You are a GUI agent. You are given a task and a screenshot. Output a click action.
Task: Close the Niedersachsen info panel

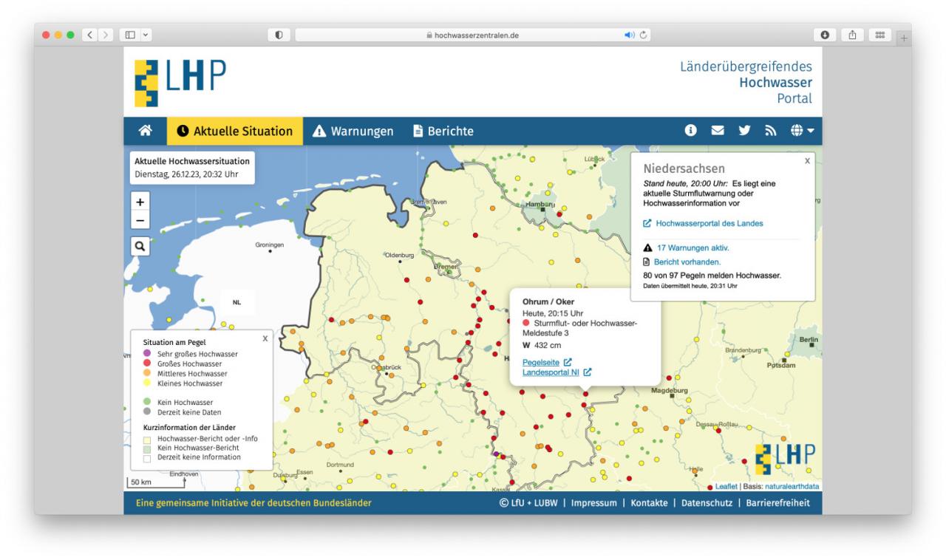click(x=806, y=160)
